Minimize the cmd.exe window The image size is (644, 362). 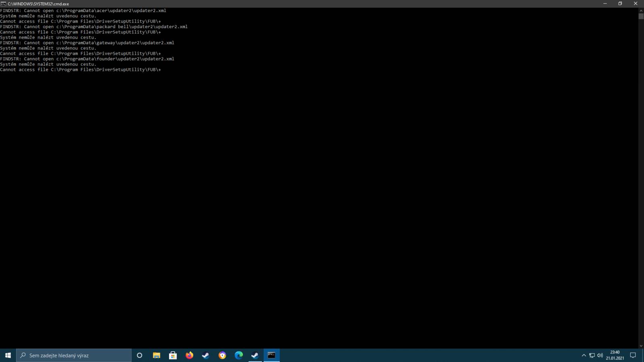coord(605,4)
